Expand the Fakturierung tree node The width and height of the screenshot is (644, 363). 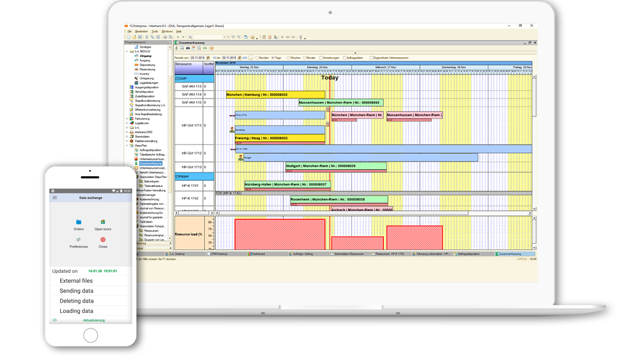tap(127, 118)
